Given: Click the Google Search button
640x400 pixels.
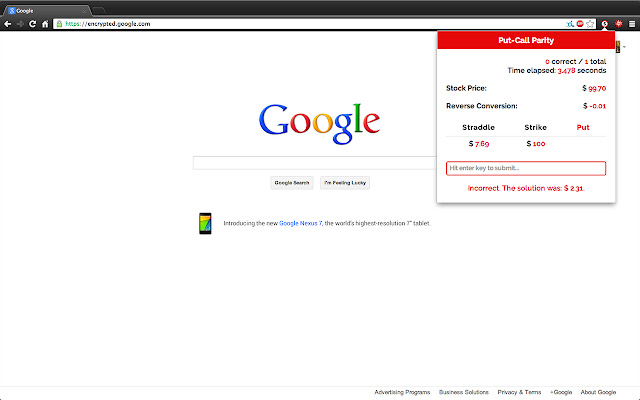Looking at the screenshot, I should coord(292,183).
